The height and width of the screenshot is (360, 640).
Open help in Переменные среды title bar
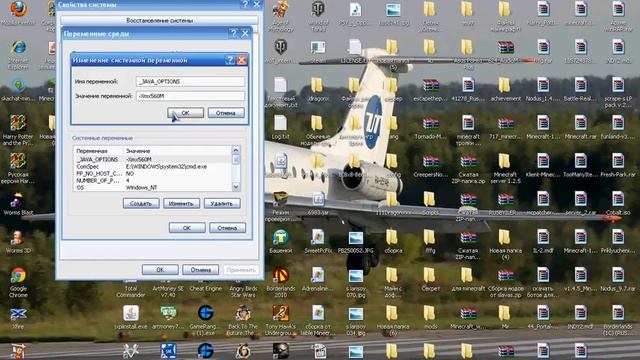point(233,33)
